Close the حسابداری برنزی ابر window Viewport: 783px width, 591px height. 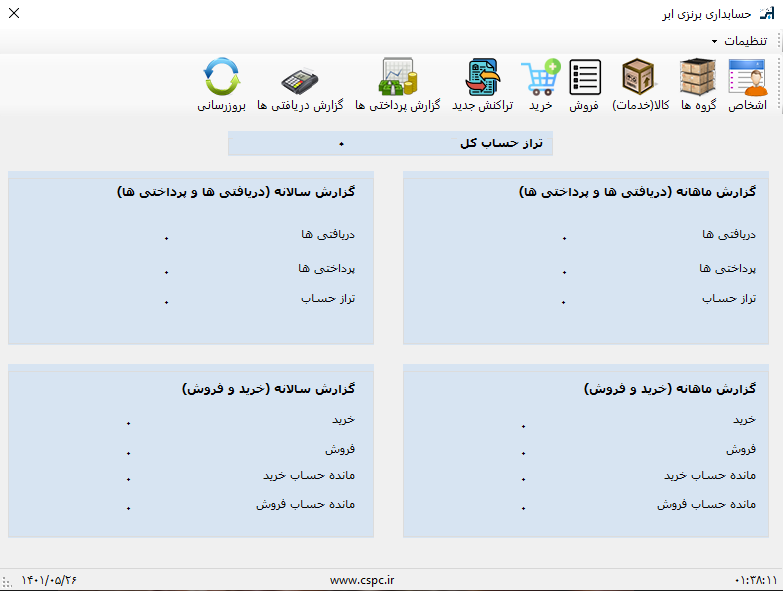tap(14, 13)
